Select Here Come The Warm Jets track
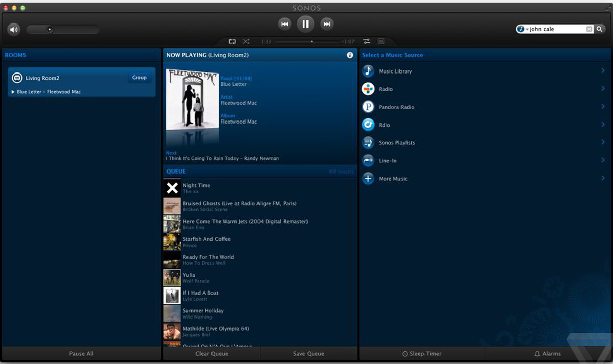Image resolution: width=613 pixels, height=364 pixels. pyautogui.click(x=260, y=224)
